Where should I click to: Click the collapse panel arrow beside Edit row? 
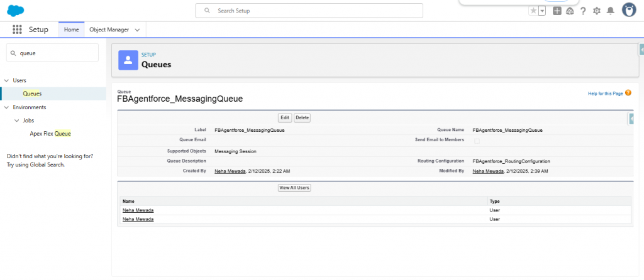[631, 119]
